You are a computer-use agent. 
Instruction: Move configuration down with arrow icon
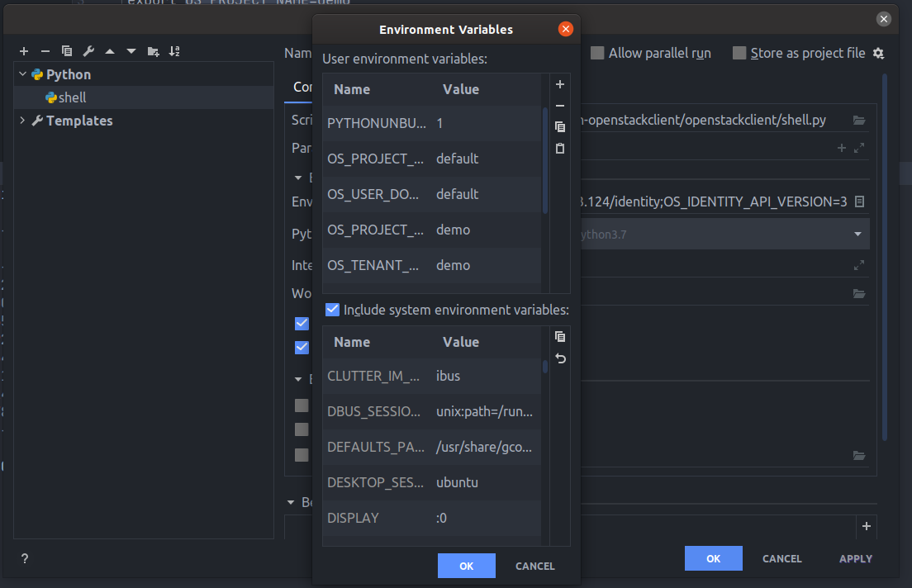pyautogui.click(x=131, y=51)
